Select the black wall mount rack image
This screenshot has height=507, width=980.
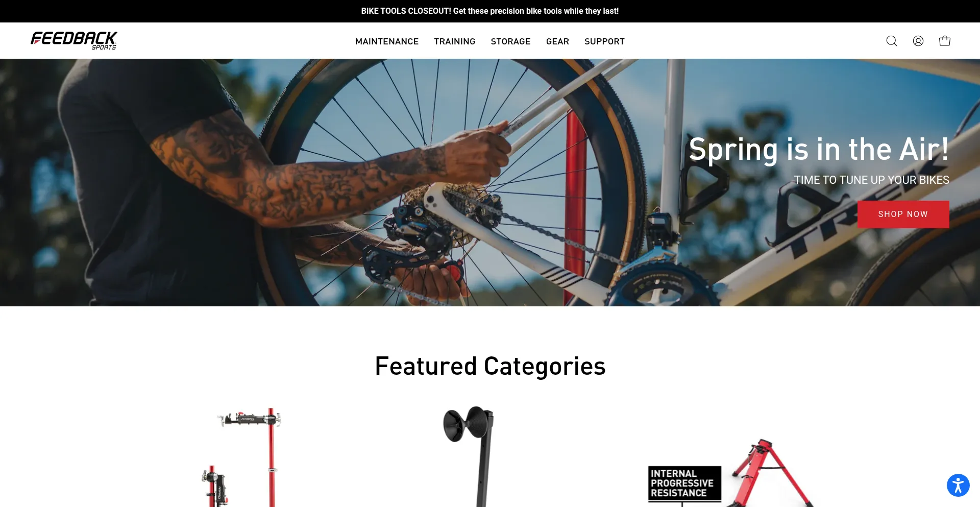(470, 456)
